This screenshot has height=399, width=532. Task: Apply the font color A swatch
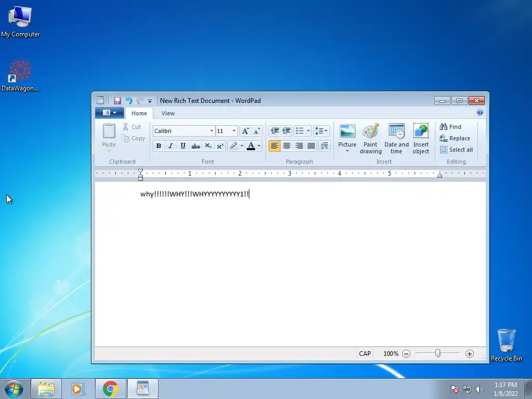pyautogui.click(x=251, y=146)
